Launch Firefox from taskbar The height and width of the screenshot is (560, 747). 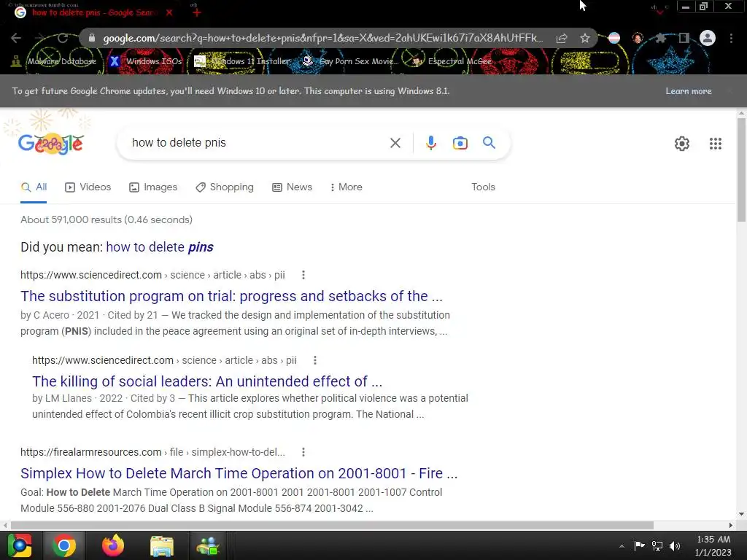[113, 545]
